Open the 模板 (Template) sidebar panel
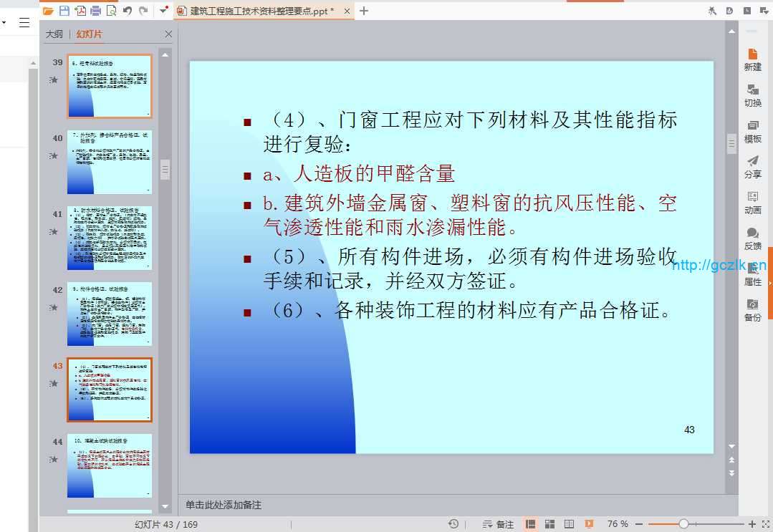 coord(752,131)
